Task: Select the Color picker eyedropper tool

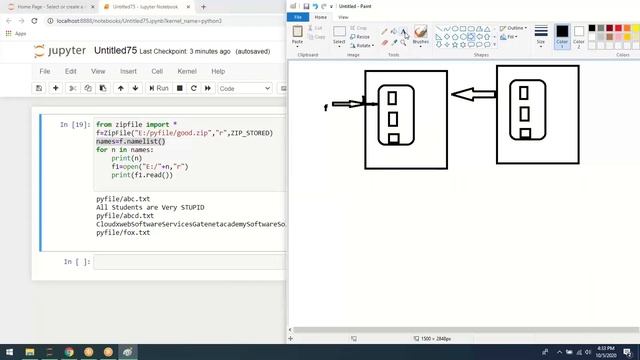Action: click(x=393, y=42)
